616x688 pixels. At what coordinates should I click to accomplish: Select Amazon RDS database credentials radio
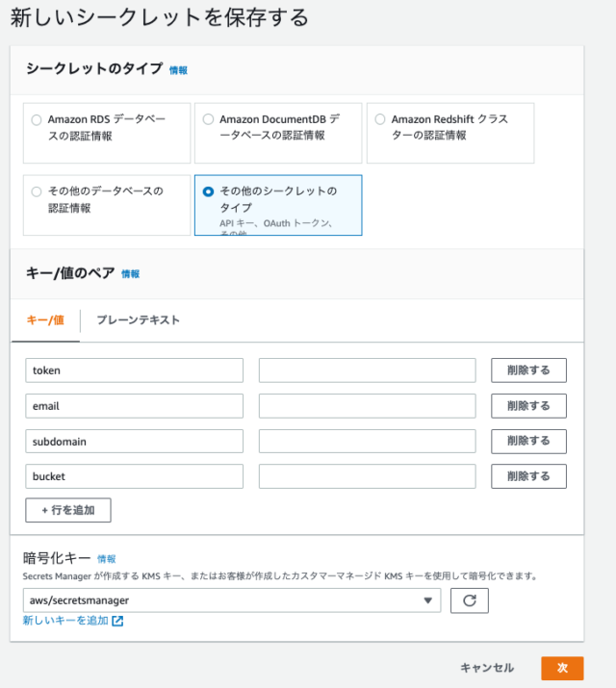coord(37,119)
